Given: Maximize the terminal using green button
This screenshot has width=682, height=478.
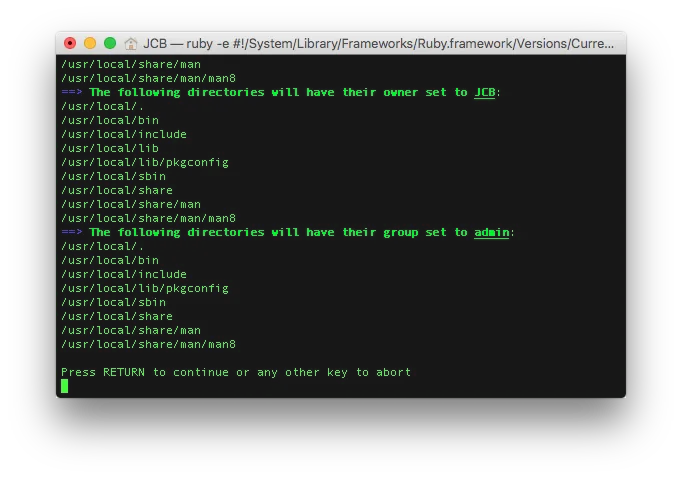Looking at the screenshot, I should 110,43.
